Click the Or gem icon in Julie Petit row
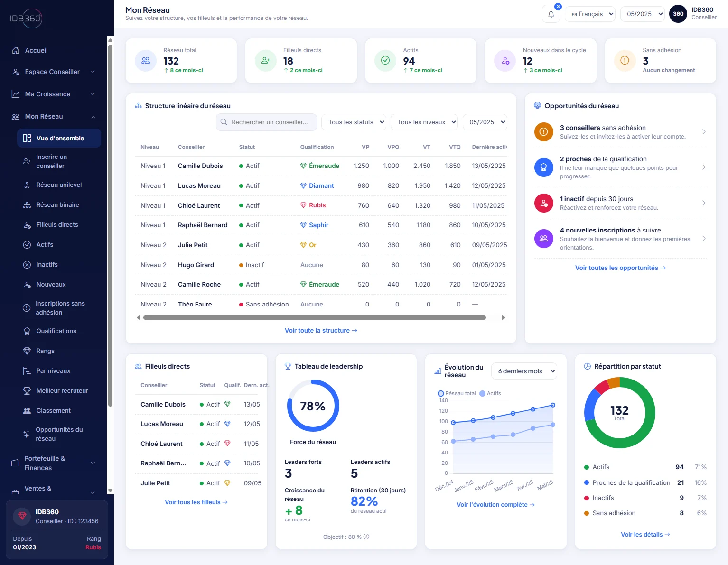Screen dimensions: 728x565 coord(303,245)
